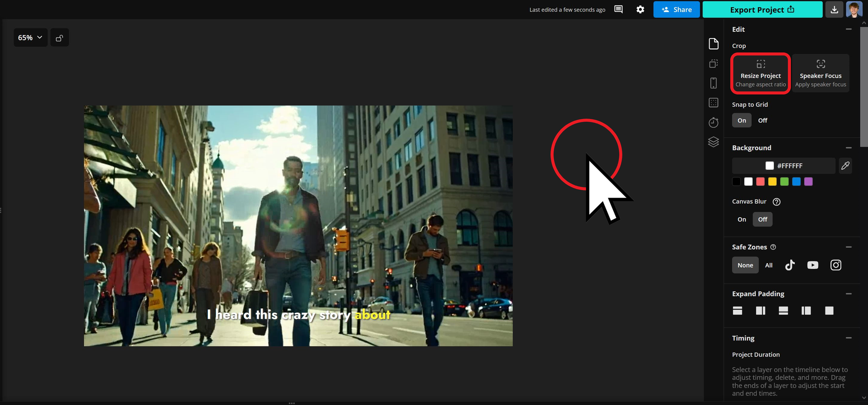Open the document settings sidebar panel
The width and height of the screenshot is (868, 405).
713,43
